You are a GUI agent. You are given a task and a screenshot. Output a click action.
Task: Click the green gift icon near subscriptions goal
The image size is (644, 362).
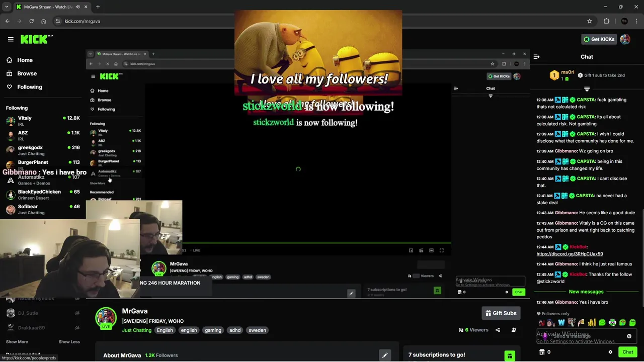point(510,356)
